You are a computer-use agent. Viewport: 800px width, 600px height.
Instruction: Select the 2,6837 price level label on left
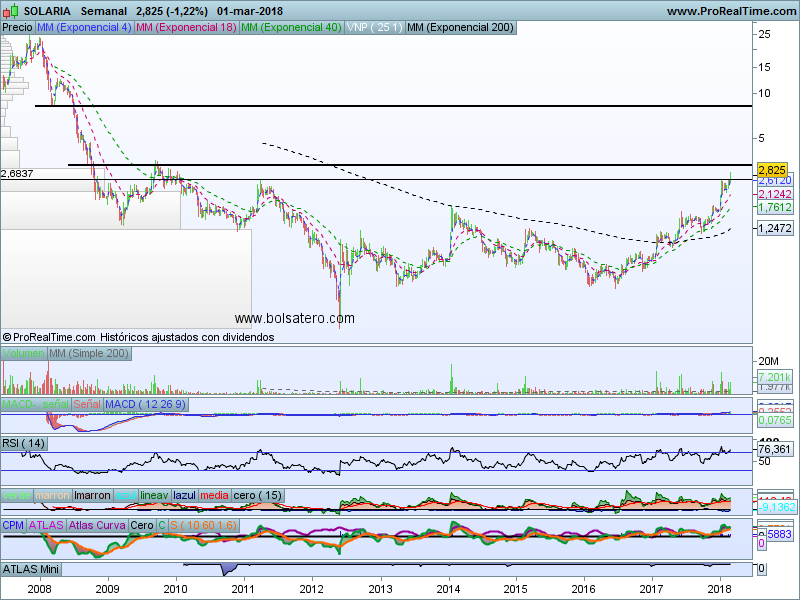18,173
